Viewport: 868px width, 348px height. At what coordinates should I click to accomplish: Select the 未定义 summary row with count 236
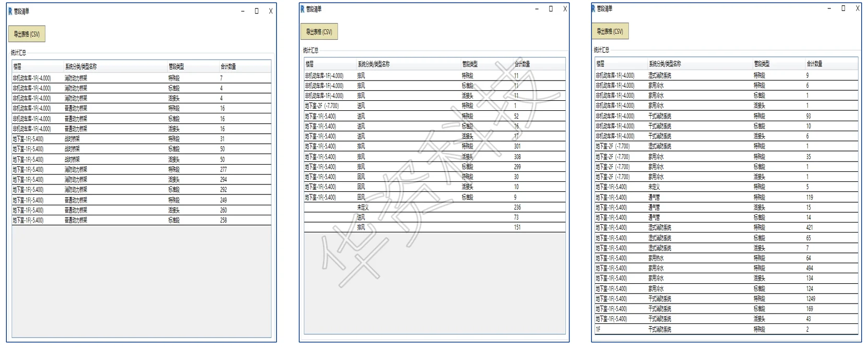(x=435, y=207)
